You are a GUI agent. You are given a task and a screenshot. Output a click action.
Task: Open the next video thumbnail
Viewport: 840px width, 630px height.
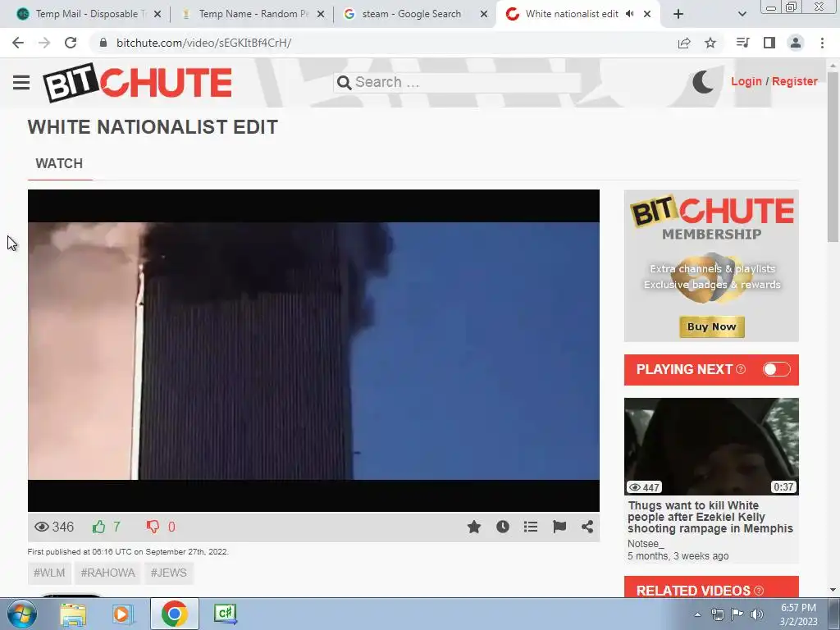coord(711,446)
